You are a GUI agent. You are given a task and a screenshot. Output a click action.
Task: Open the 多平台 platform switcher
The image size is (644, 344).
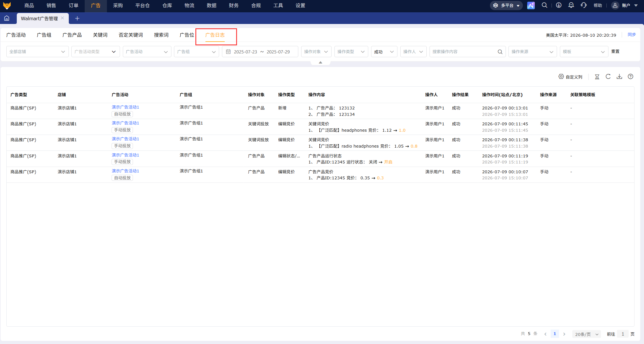point(506,5)
